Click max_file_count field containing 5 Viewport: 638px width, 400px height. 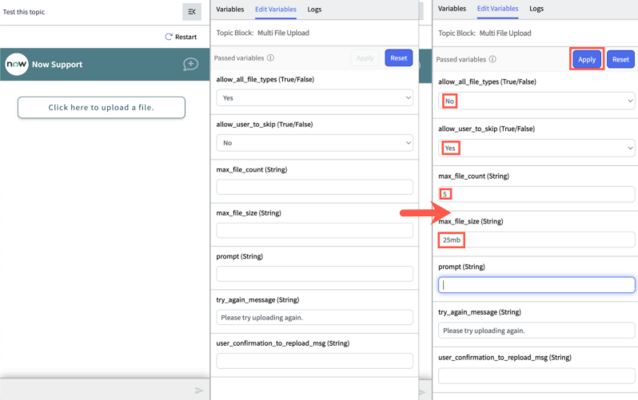[x=537, y=194]
